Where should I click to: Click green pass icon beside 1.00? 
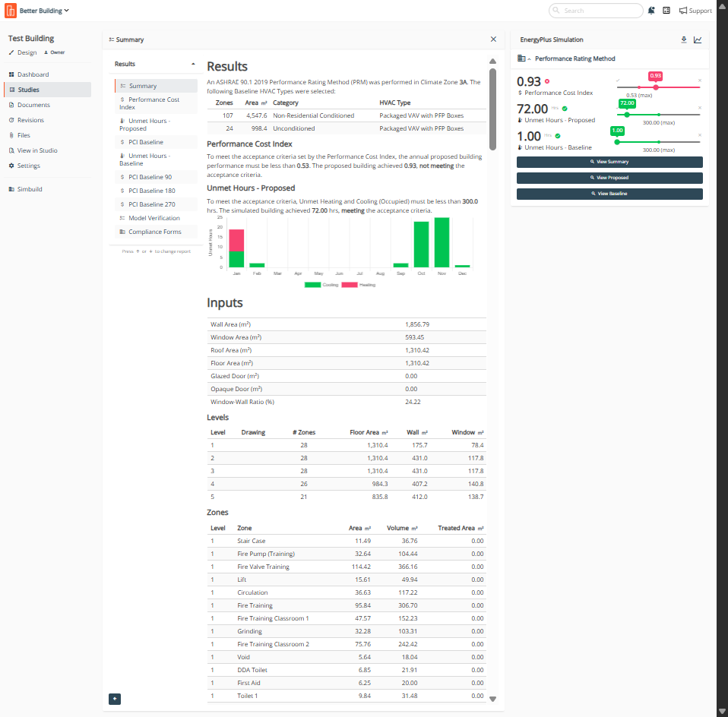click(558, 136)
